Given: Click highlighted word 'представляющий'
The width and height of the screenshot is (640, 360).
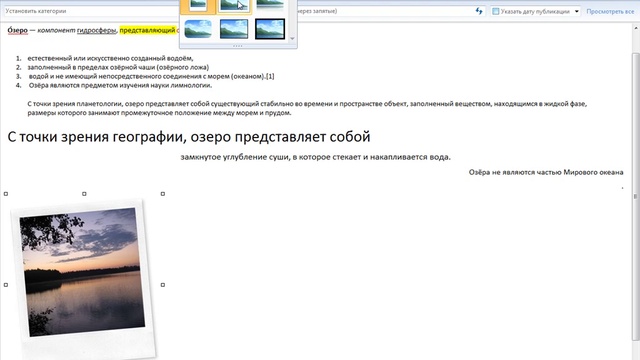Looking at the screenshot, I should [x=147, y=30].
